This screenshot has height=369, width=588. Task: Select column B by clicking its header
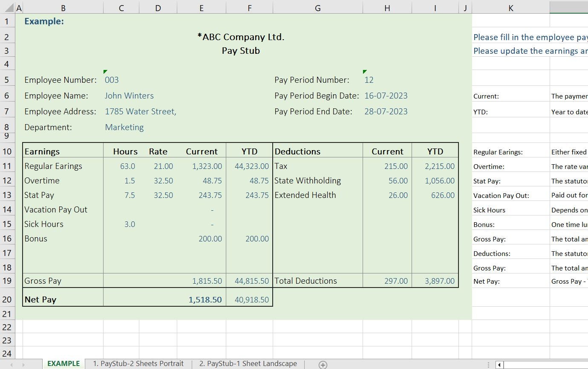[63, 7]
